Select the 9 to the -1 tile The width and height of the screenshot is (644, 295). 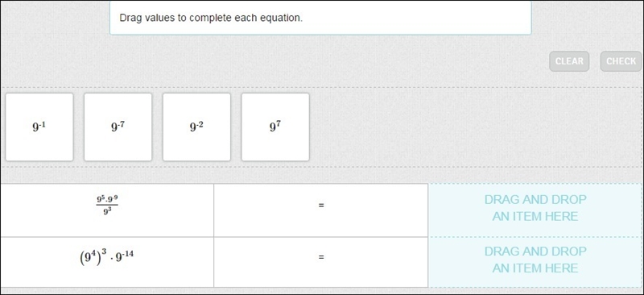click(x=39, y=127)
